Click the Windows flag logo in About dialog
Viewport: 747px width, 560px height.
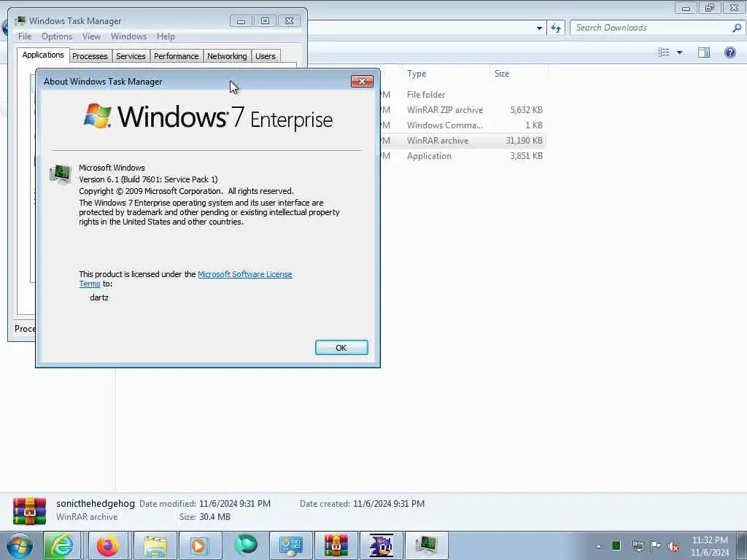click(x=97, y=116)
